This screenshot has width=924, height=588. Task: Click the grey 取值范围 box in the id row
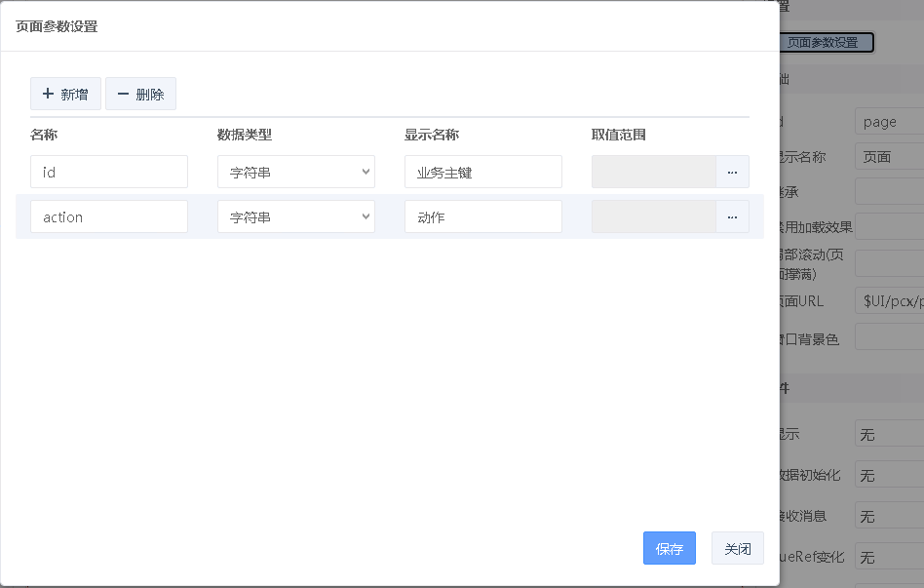[x=653, y=172]
